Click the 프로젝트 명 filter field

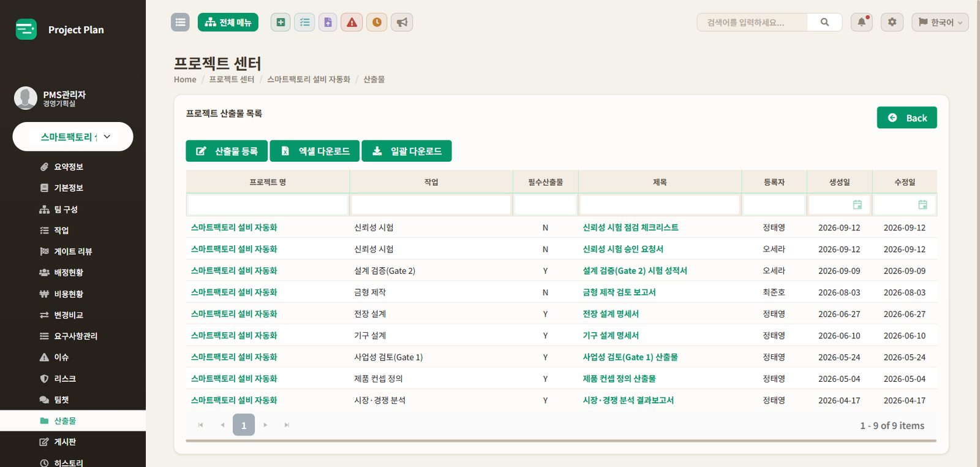268,205
